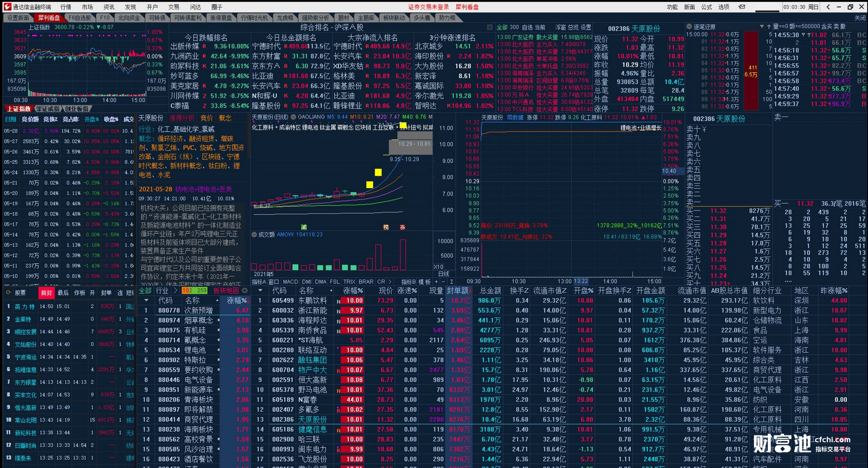
Task: Click the question mark help icon near filter
Action: tap(768, 26)
